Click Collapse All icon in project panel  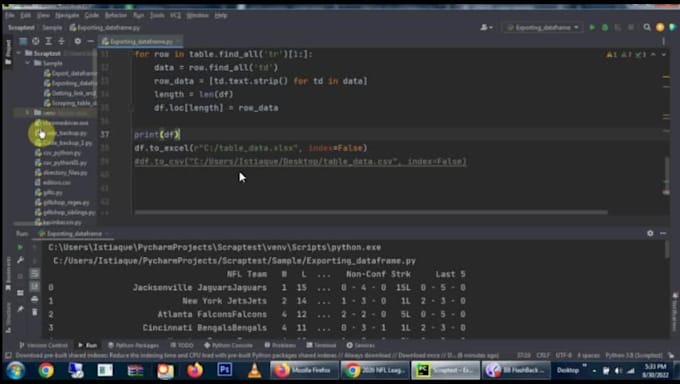click(x=62, y=41)
